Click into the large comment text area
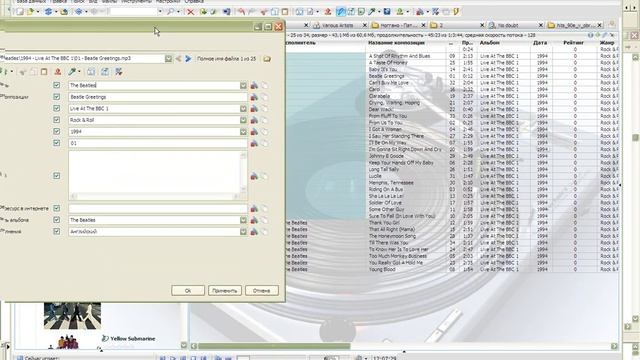This screenshot has height=360, width=640. [x=156, y=172]
